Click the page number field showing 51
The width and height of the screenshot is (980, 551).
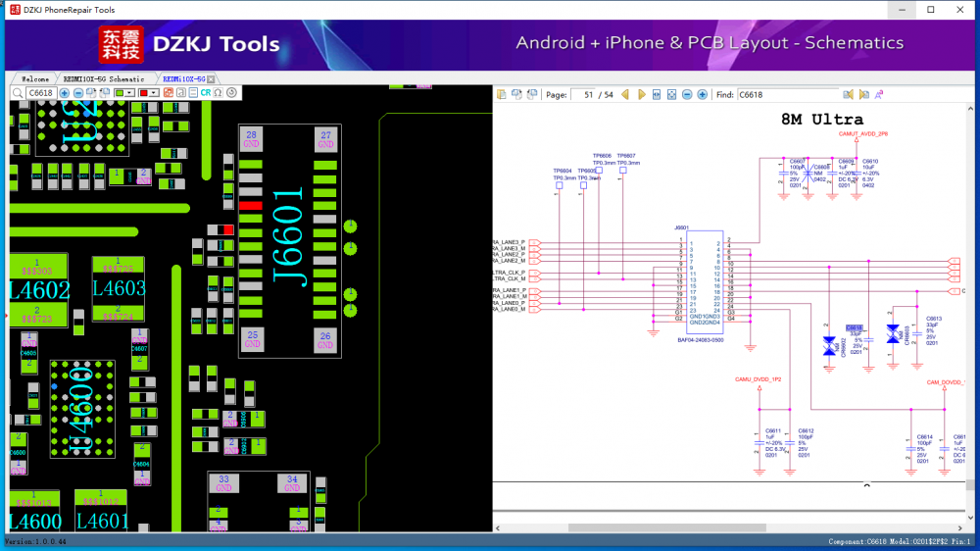click(x=584, y=95)
